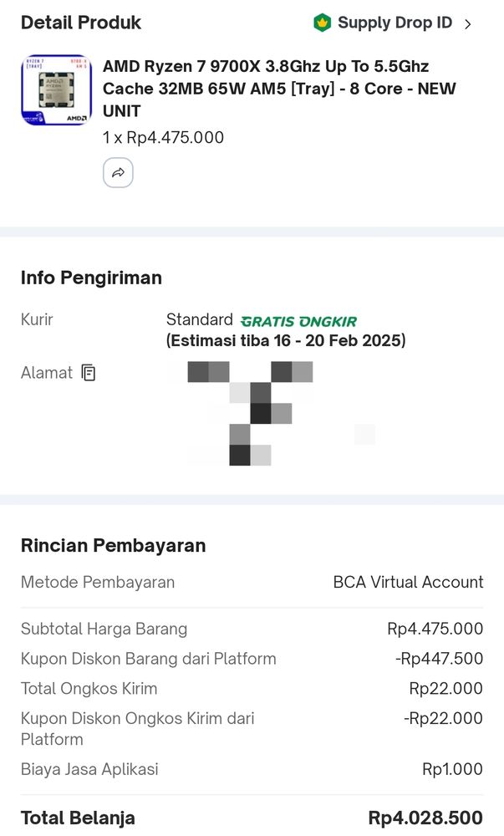Tap the Kupon Diskon Ongkos Kirim dari Platform label

[137, 728]
